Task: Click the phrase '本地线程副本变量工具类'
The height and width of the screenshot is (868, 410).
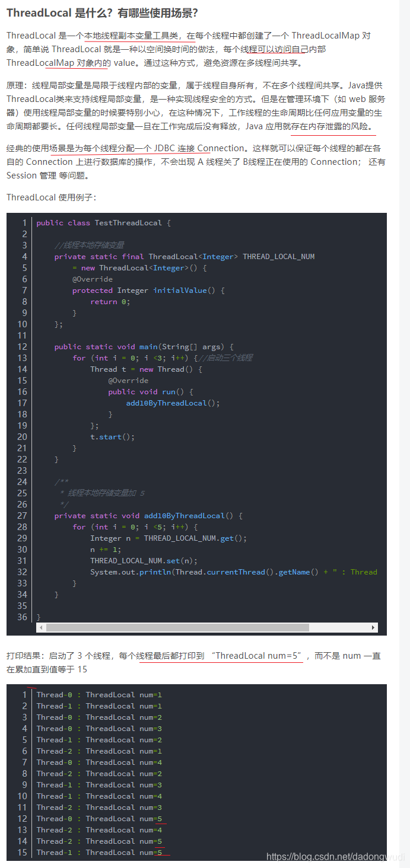Action: tap(131, 36)
